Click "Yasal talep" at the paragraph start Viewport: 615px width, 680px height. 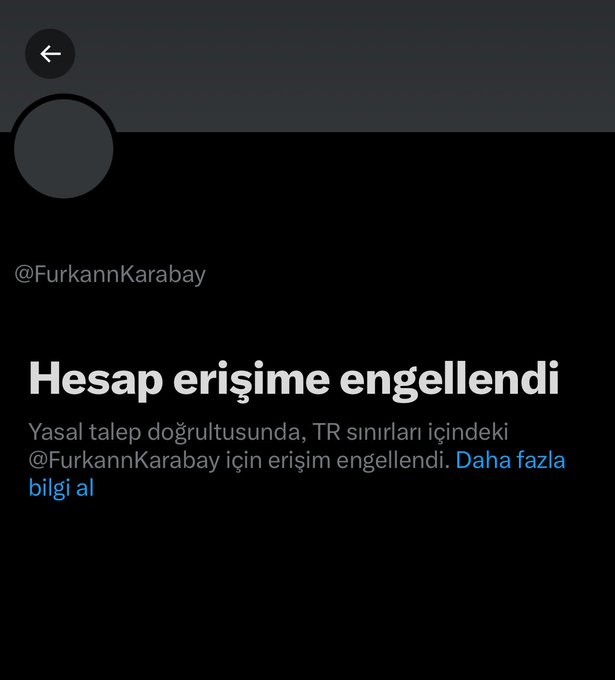point(85,432)
